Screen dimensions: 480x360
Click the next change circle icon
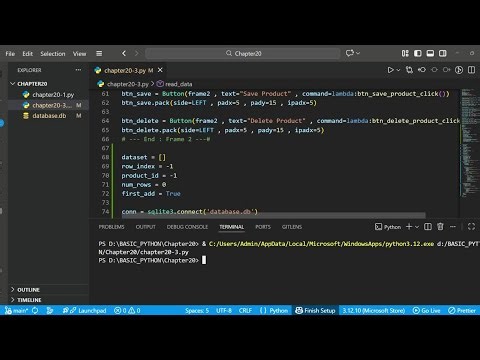[x=447, y=70]
